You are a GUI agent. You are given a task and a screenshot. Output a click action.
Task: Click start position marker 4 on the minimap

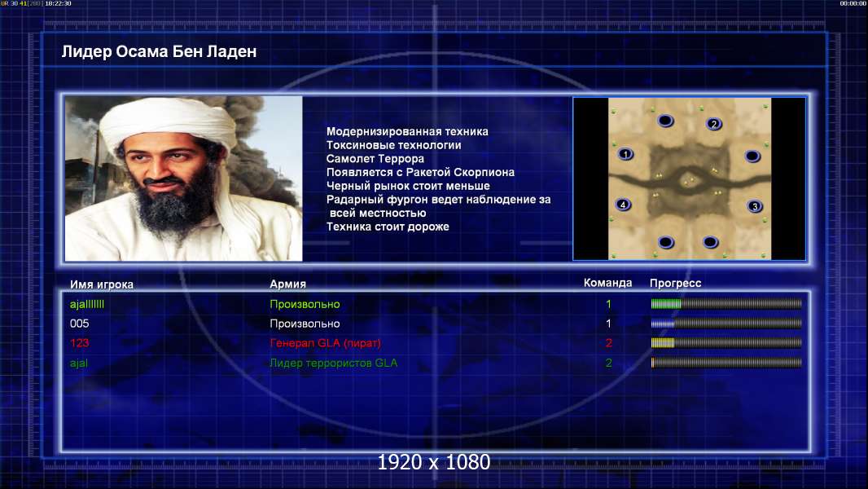pos(624,205)
